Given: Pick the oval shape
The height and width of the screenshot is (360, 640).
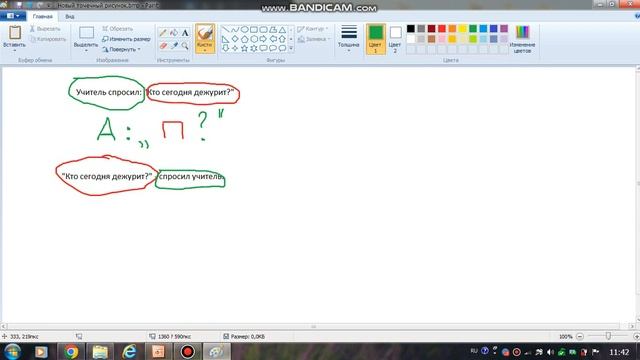Looking at the screenshot, I should point(244,30).
